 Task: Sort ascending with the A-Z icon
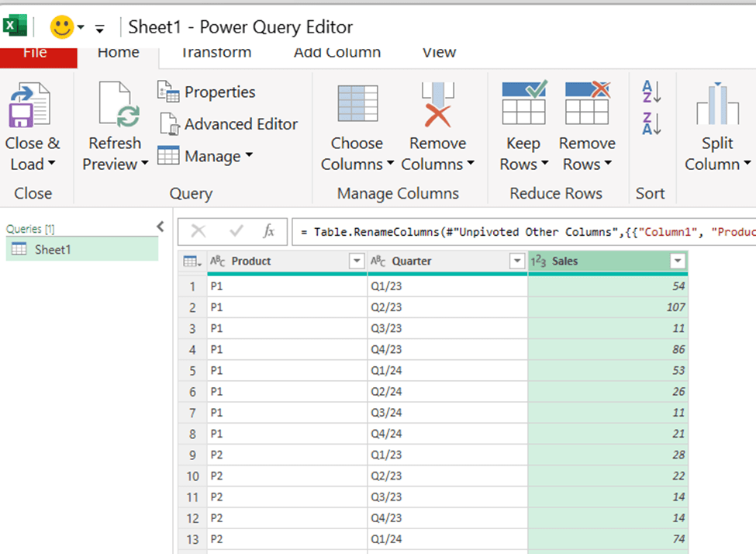pos(651,92)
